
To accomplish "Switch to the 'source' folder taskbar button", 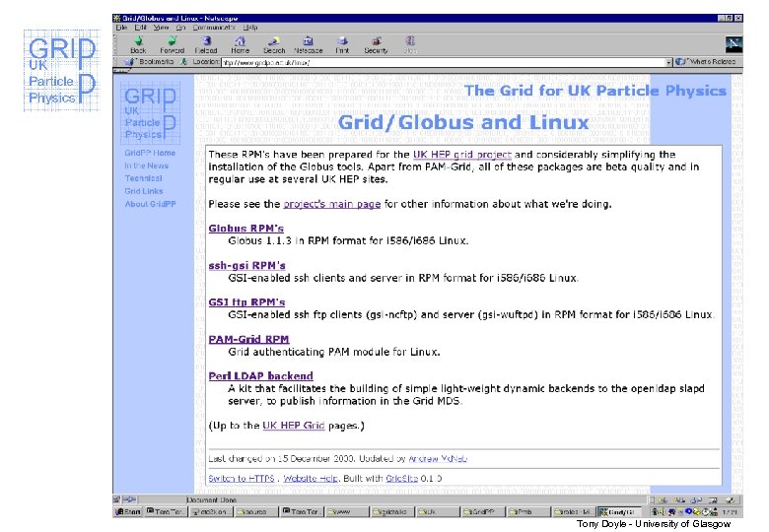I will [256, 512].
